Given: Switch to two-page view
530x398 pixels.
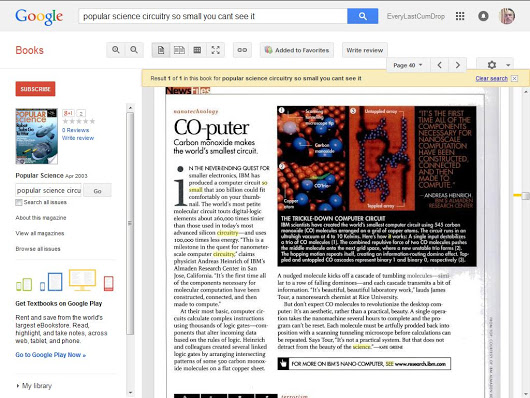Looking at the screenshot, I should click(x=179, y=50).
